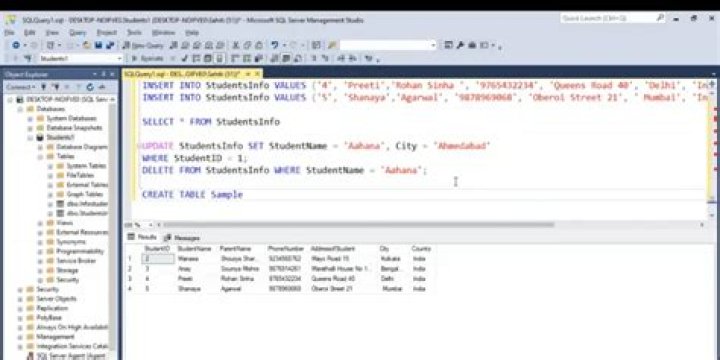This screenshot has width=720, height=360.
Task: Click the Parse query checkmark icon
Action: [184, 58]
